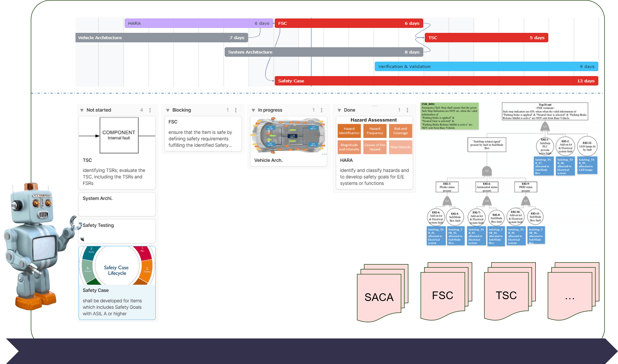The height and width of the screenshot is (364, 618).
Task: Click the green FSR_0082 requirement note
Action: coord(449,116)
